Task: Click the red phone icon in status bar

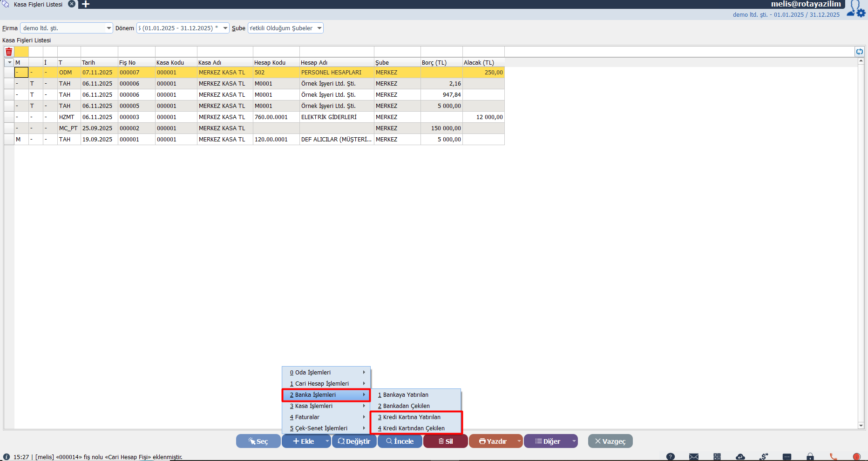Action: (834, 457)
